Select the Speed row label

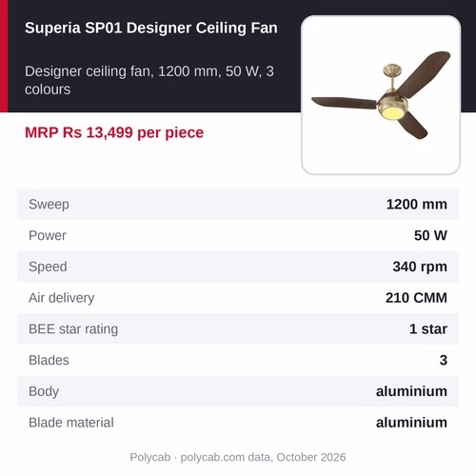coord(48,267)
